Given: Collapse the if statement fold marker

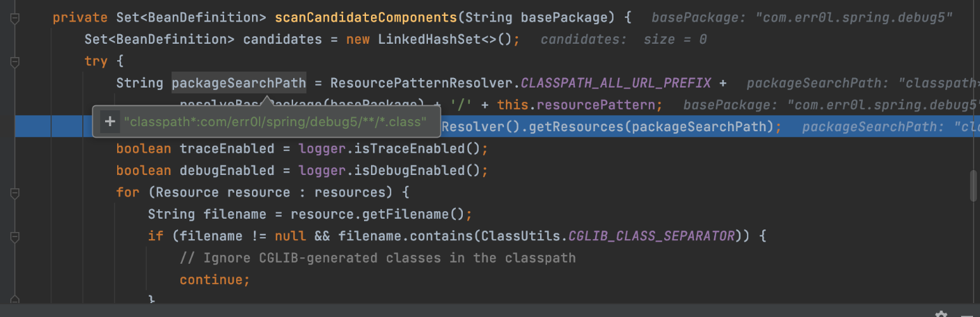Looking at the screenshot, I should pyautogui.click(x=15, y=236).
